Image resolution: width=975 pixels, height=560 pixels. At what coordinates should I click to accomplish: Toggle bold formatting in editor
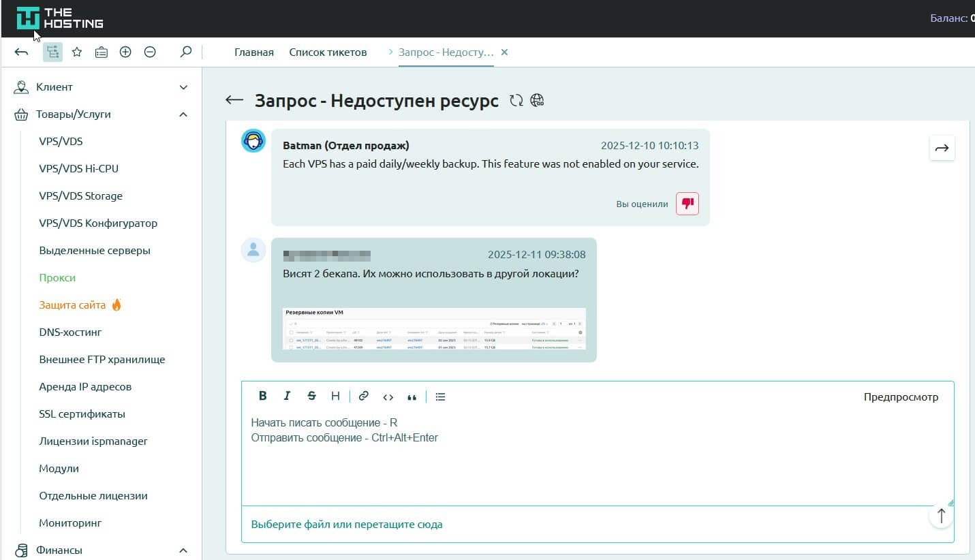click(262, 396)
